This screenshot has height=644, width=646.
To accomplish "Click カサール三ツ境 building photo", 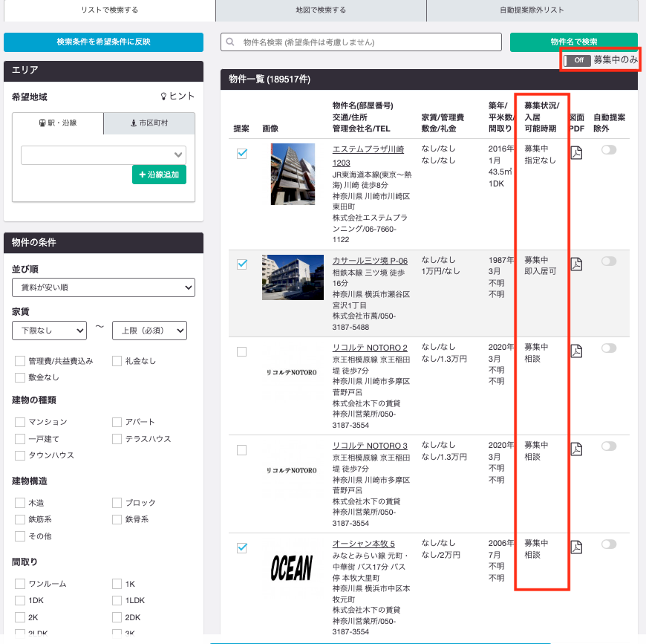I will tap(293, 277).
